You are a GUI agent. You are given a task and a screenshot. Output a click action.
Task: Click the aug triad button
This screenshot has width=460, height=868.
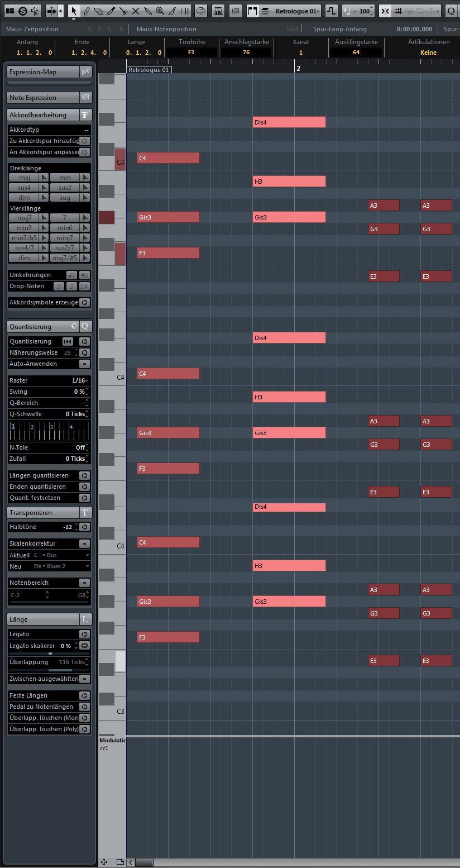click(65, 198)
